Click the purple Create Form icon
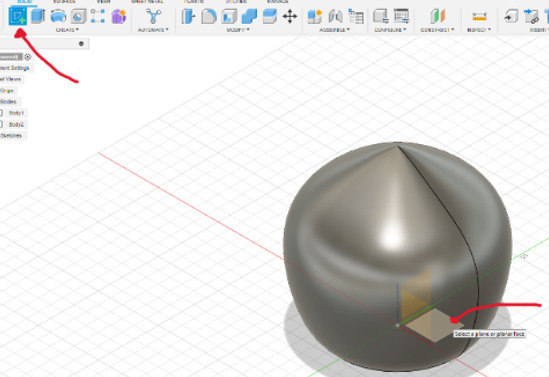 click(x=119, y=16)
